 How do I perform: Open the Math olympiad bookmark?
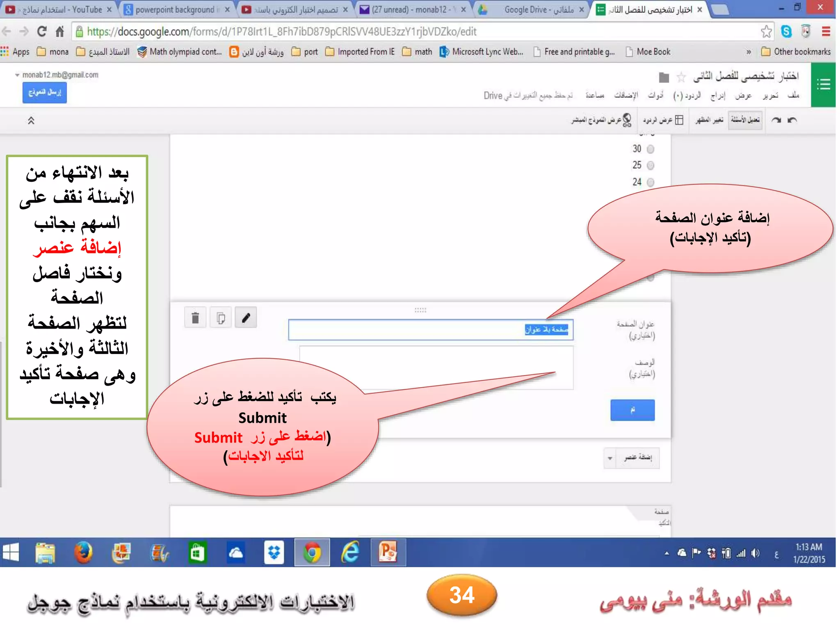(x=180, y=52)
